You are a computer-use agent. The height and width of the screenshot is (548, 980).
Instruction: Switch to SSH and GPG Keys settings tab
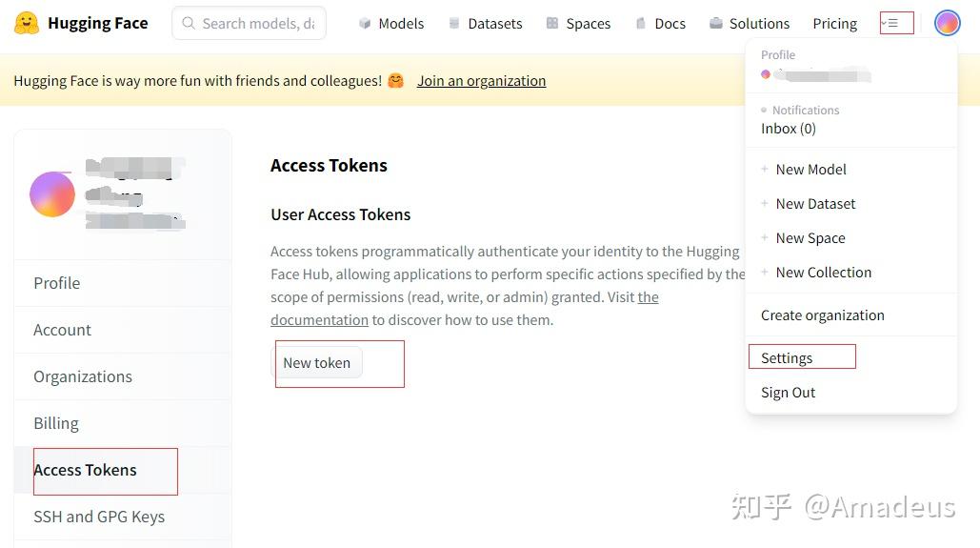point(99,517)
